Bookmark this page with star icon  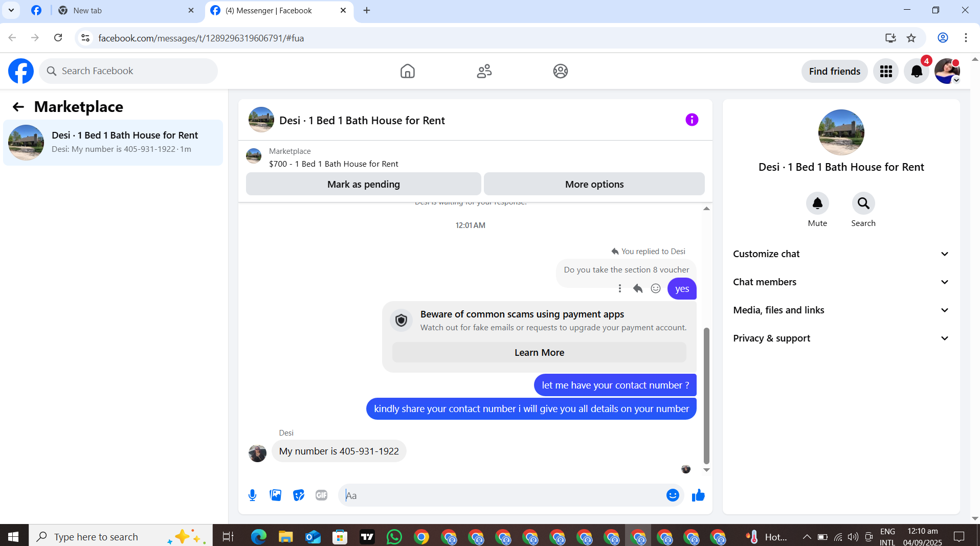click(911, 38)
